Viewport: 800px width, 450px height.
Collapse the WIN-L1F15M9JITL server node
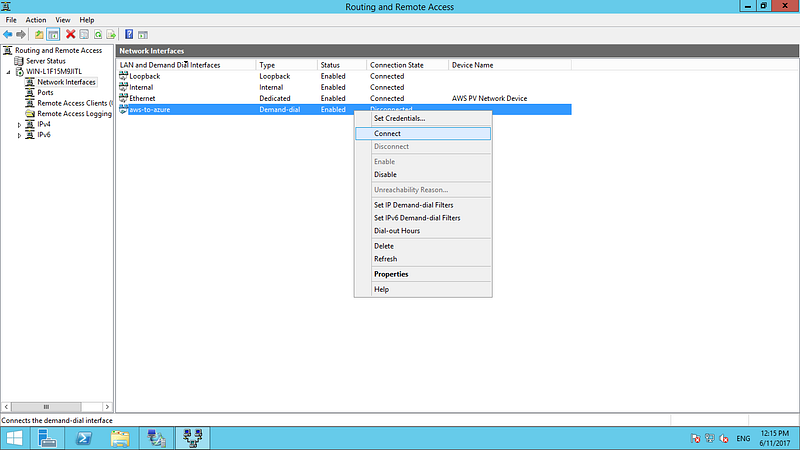(9, 72)
